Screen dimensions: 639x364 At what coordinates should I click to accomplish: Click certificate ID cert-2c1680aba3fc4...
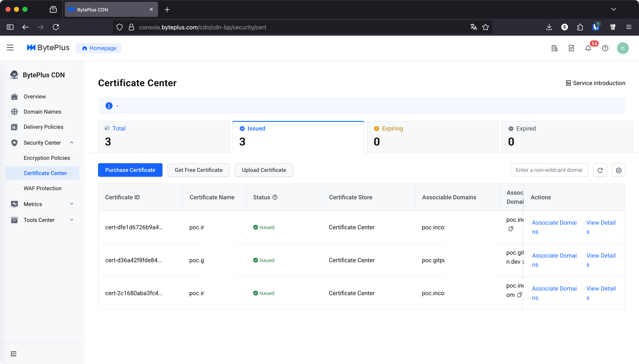click(134, 293)
